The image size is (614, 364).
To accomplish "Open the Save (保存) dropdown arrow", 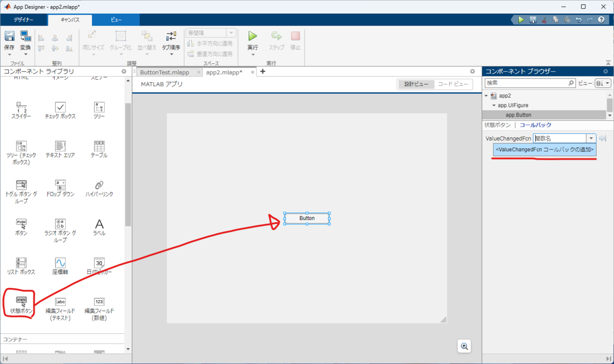I will [9, 54].
